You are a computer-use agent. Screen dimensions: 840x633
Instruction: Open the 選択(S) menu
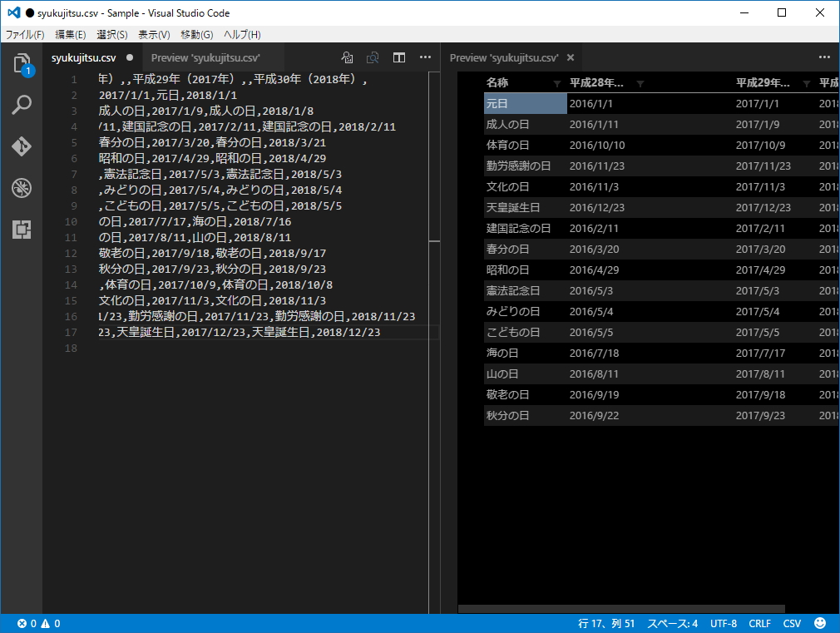(x=112, y=34)
